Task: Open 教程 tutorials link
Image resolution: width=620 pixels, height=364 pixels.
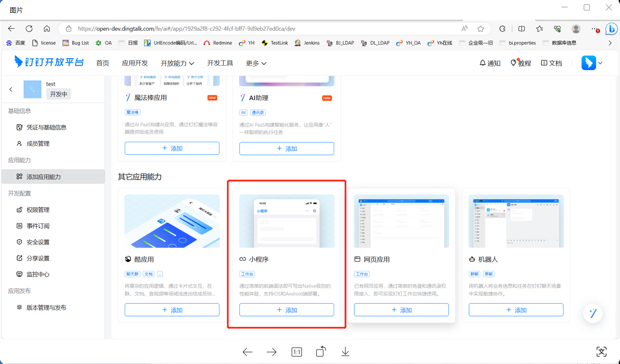Action: [x=521, y=63]
